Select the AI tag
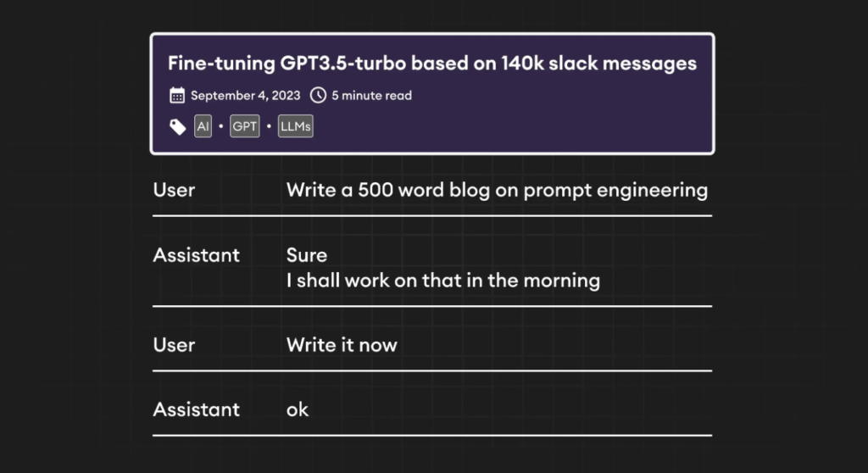Image resolution: width=868 pixels, height=473 pixels. pos(203,126)
